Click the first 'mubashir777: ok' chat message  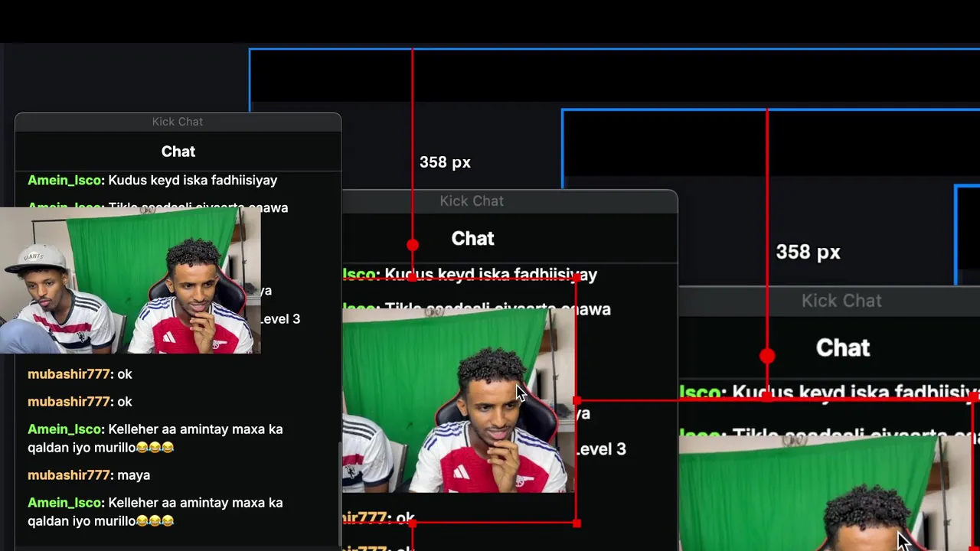[x=80, y=374]
